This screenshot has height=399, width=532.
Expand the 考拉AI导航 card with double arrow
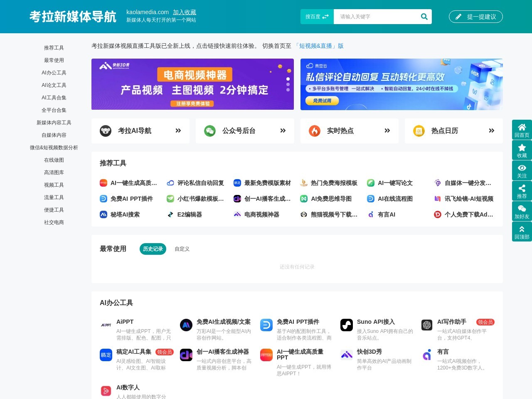(178, 131)
